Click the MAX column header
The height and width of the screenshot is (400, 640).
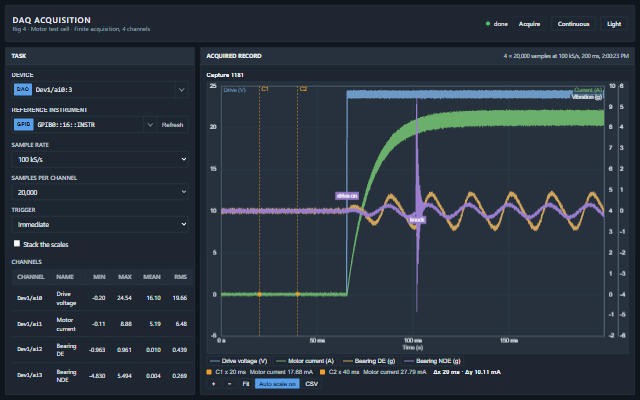pos(125,277)
